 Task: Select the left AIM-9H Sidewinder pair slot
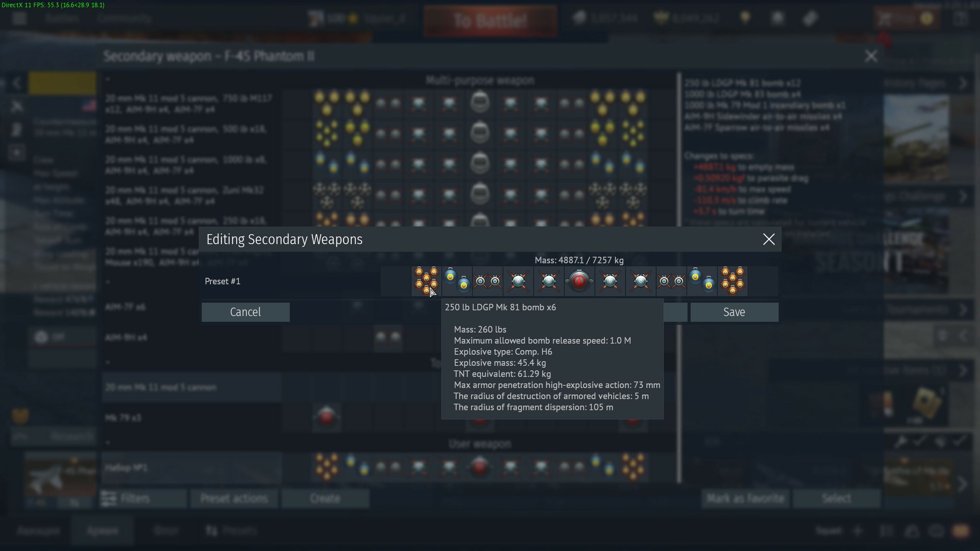click(488, 281)
